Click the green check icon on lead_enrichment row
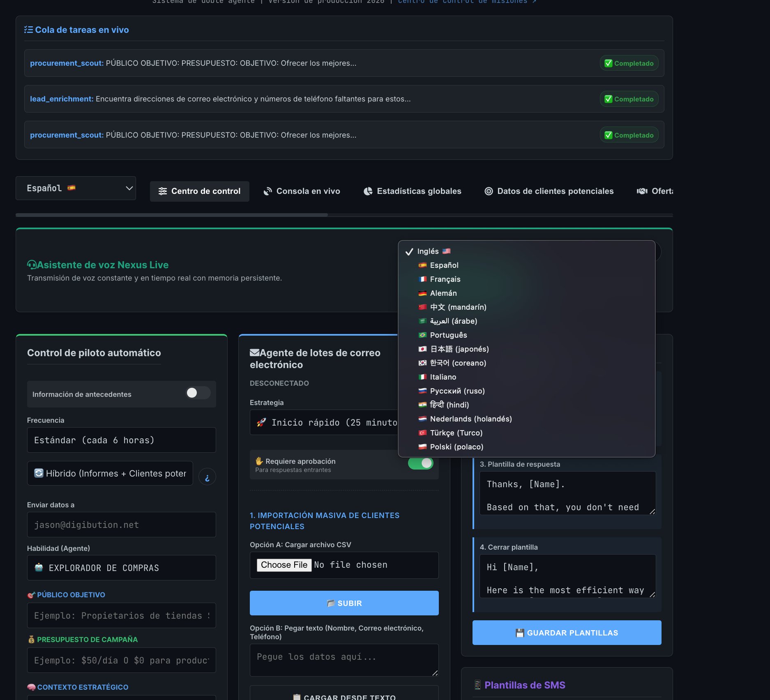The width and height of the screenshot is (770, 700). (x=609, y=99)
